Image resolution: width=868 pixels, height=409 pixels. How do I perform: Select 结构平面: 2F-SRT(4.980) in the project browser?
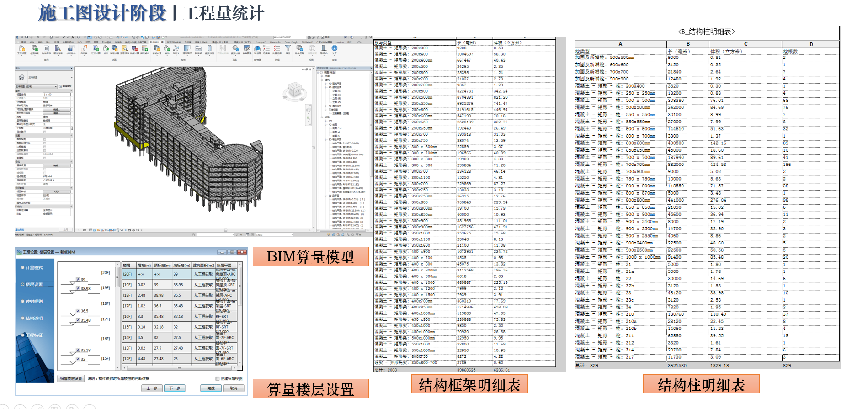tap(345, 158)
